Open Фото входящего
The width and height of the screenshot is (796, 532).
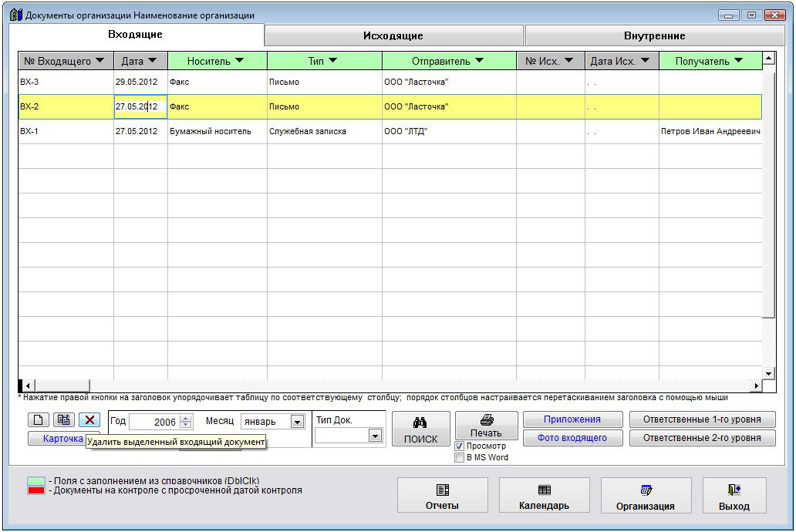click(x=572, y=438)
